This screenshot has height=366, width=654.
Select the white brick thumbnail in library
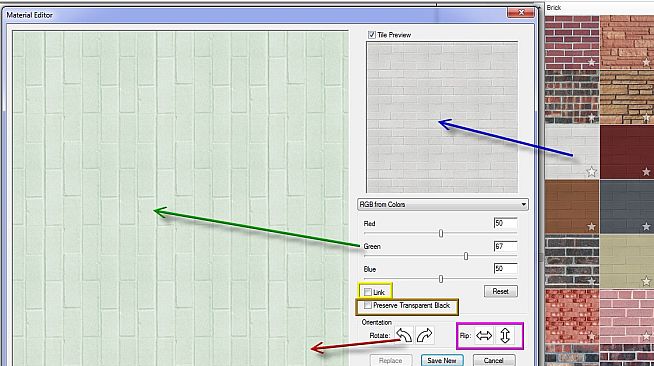coord(572,152)
